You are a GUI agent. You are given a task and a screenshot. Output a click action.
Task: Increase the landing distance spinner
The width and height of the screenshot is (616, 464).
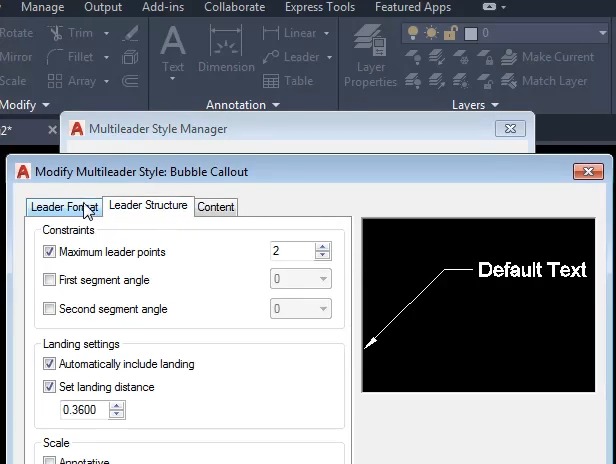coord(117,406)
